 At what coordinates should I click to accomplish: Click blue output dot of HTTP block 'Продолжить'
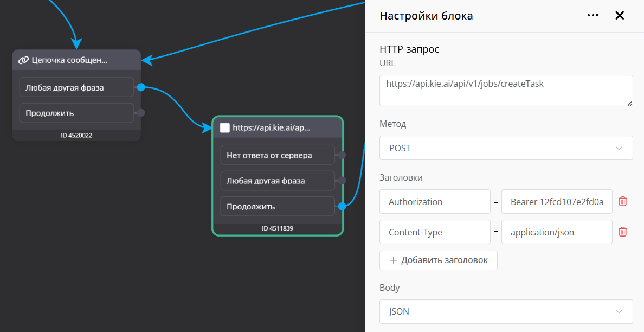342,206
